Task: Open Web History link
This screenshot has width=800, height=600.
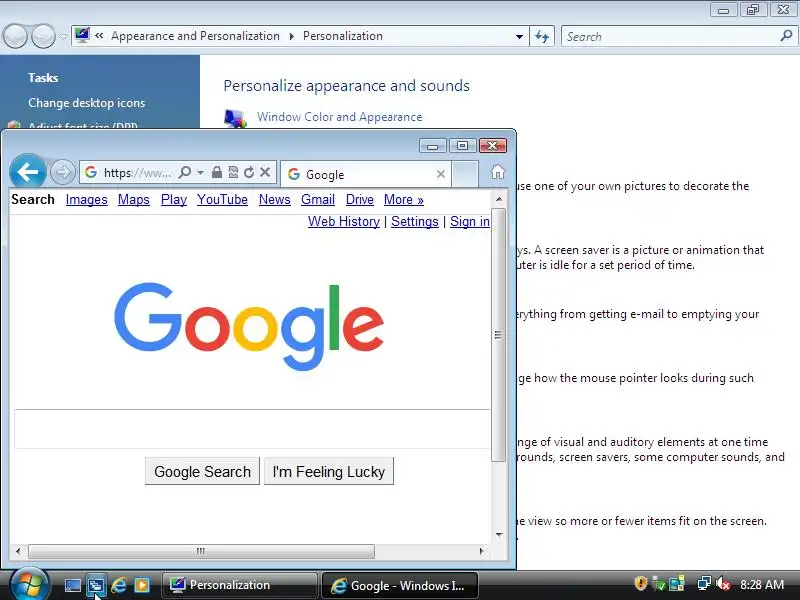Action: (344, 221)
